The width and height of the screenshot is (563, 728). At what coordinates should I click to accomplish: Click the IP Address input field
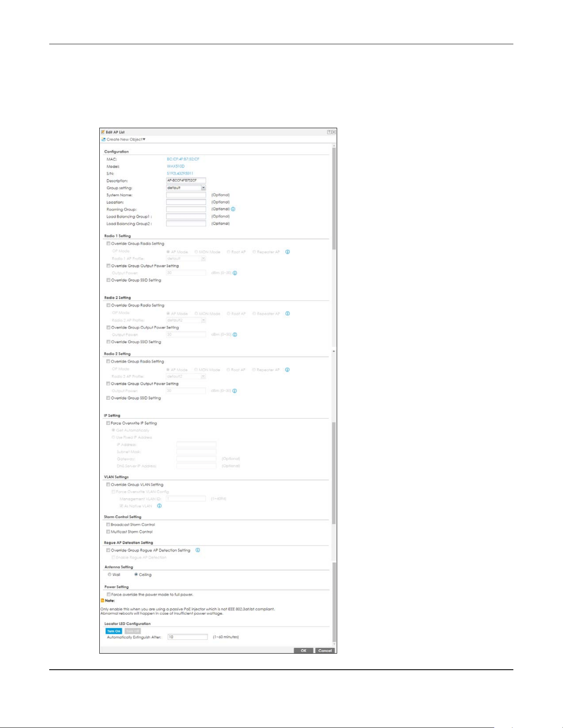(196, 445)
